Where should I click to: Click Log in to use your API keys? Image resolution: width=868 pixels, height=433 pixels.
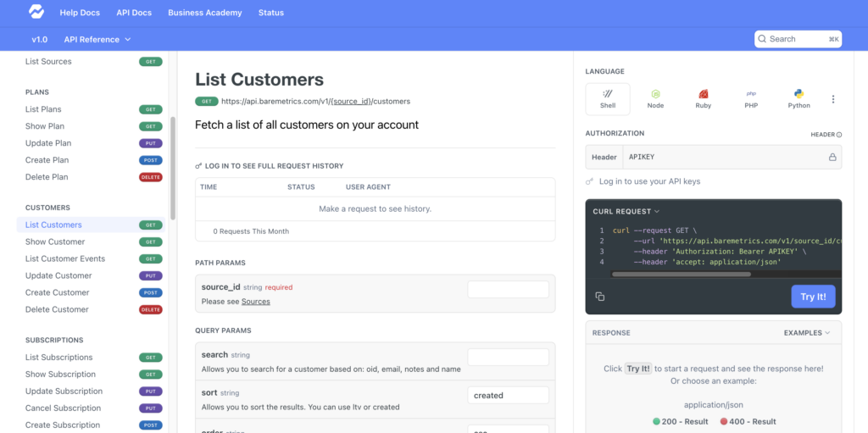point(649,181)
